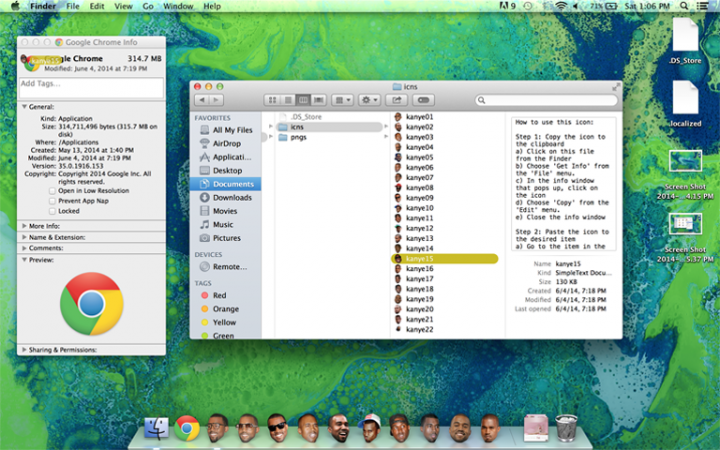Open AirDrop from the Finder sidebar
The height and width of the screenshot is (450, 720).
pos(226,143)
